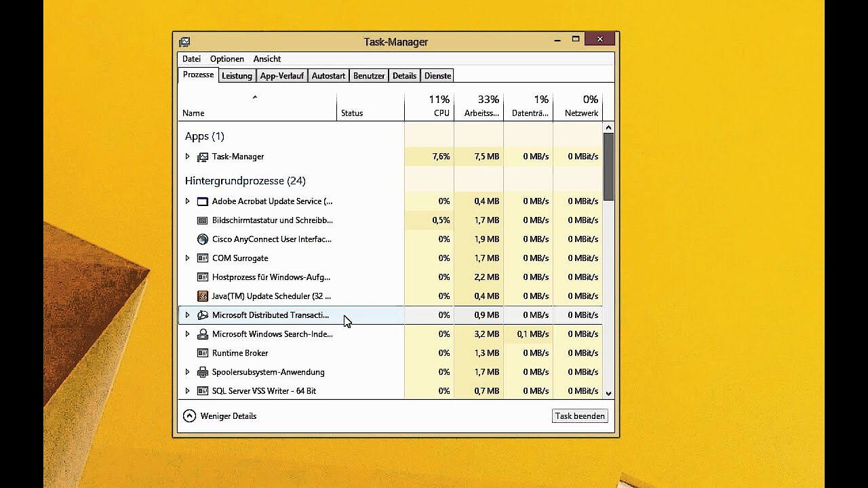Switch to the Details tab
The height and width of the screenshot is (488, 868).
[404, 76]
